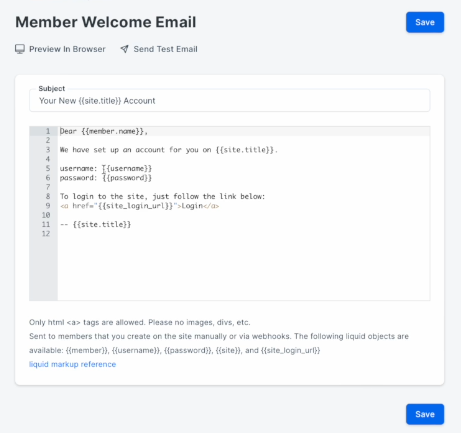Screen dimensions: 461x433
Task: Click the monitor icon for Preview In Browser
Action: point(20,49)
